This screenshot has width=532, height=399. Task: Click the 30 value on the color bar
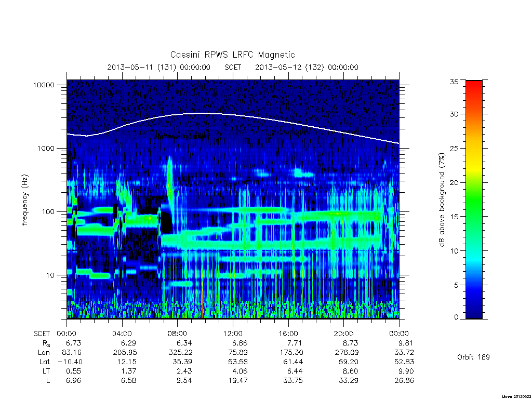tap(454, 114)
